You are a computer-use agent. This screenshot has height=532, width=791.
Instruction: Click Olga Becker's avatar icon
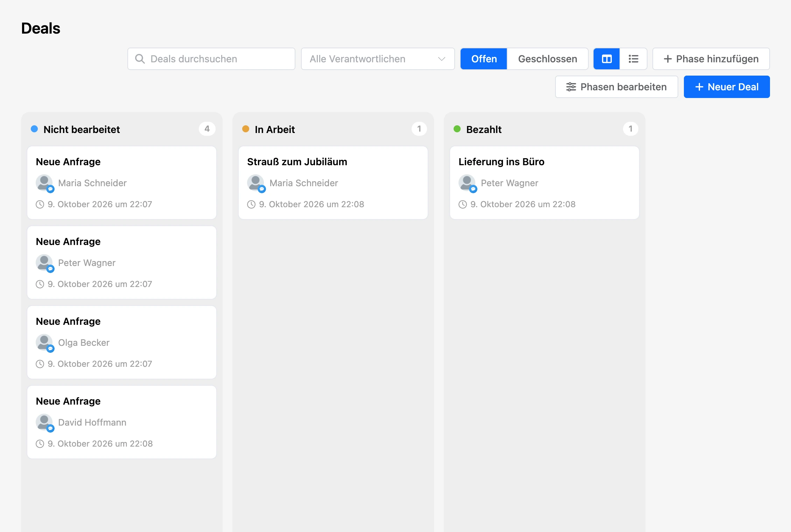[x=44, y=343]
